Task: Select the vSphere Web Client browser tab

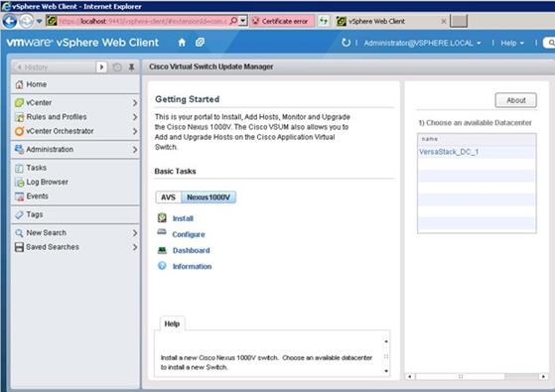Action: point(376,21)
